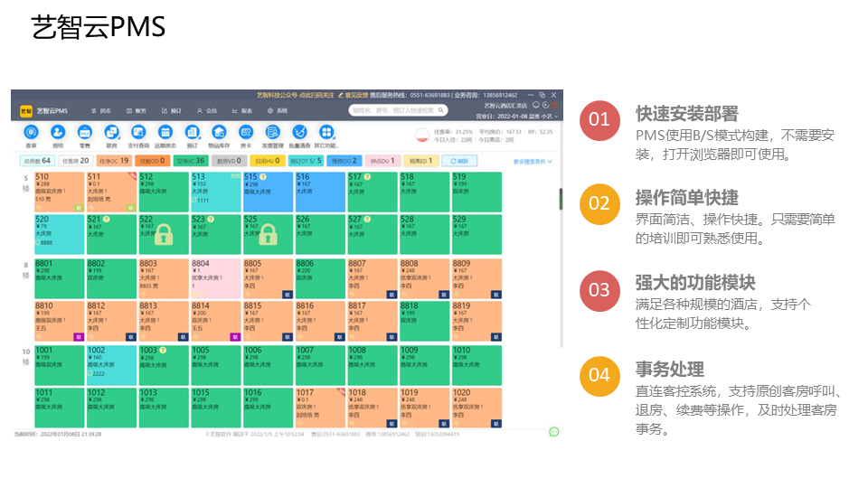Select room card 8804
This screenshot has height=488, width=868.
[x=216, y=279]
